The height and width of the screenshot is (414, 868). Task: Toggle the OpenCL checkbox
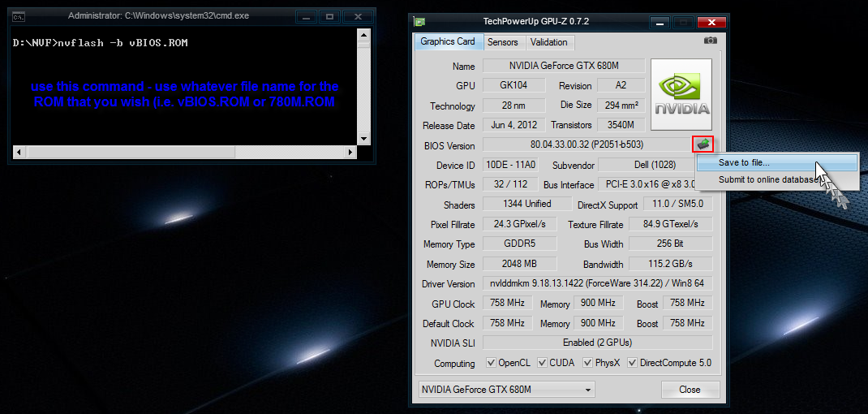pos(491,363)
